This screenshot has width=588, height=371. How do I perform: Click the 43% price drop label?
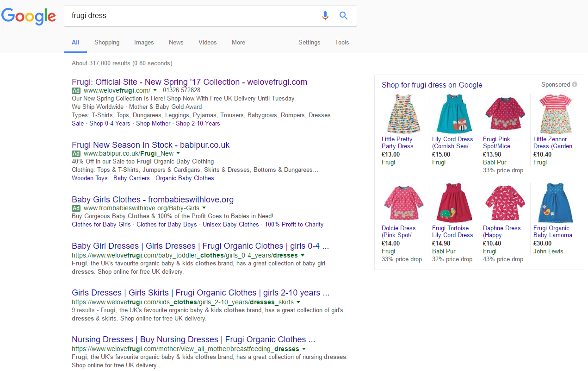503,259
